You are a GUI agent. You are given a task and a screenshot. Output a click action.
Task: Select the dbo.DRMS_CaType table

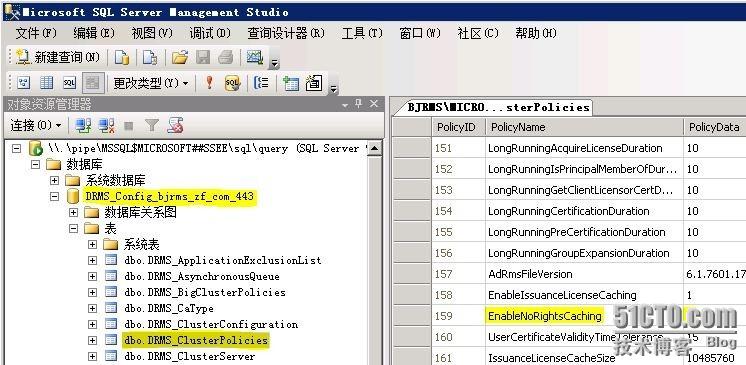tap(169, 308)
